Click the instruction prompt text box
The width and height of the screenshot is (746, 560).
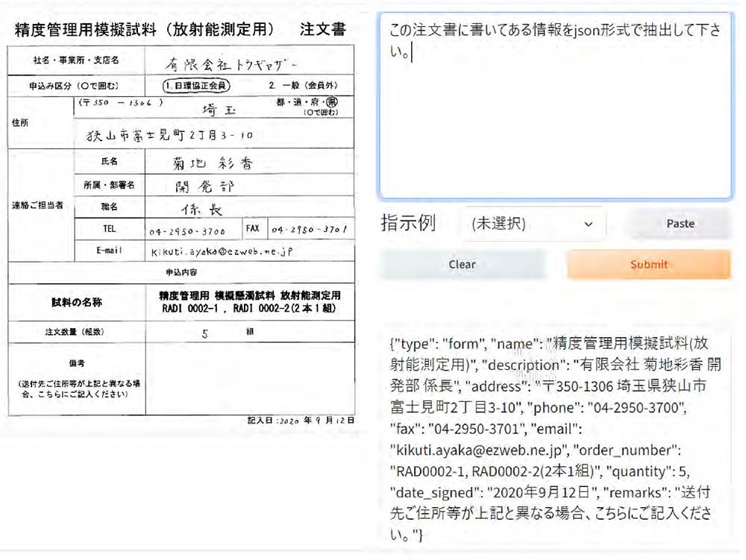[x=555, y=104]
